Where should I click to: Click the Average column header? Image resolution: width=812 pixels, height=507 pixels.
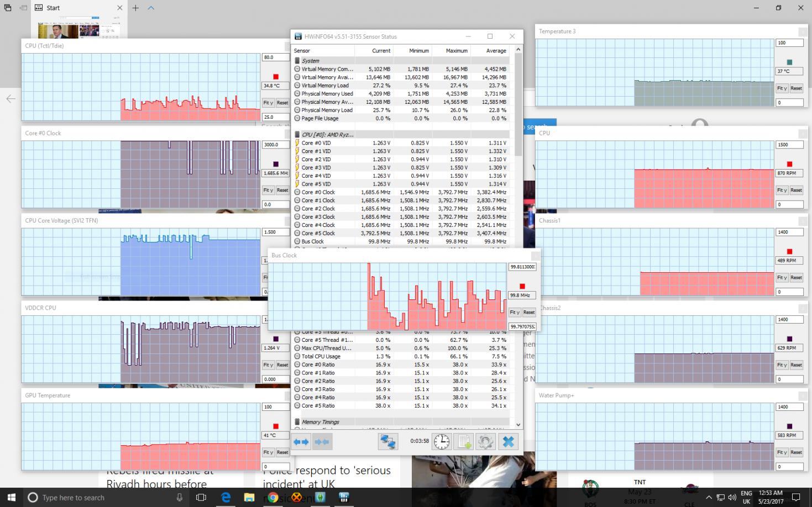point(490,50)
